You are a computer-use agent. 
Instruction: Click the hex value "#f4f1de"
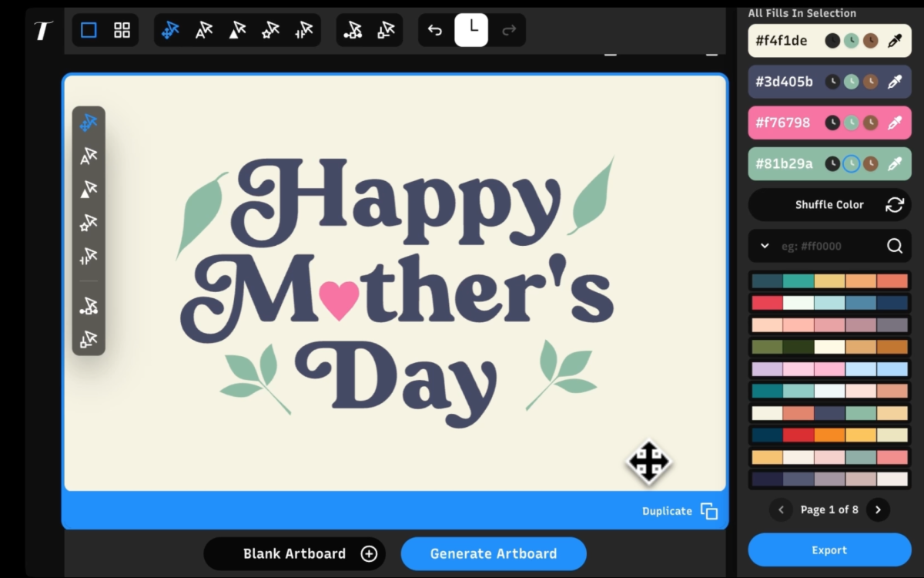pyautogui.click(x=781, y=41)
